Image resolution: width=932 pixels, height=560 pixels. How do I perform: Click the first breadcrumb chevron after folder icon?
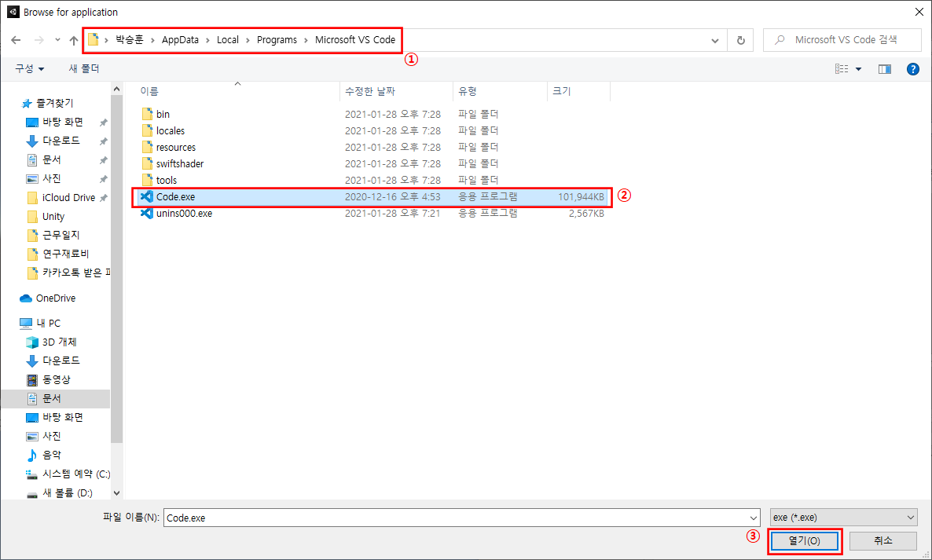tap(106, 40)
